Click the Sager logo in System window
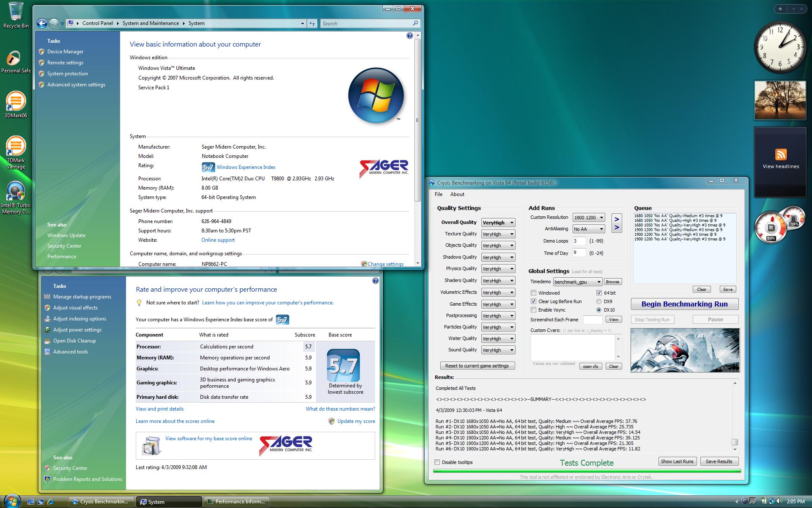The width and height of the screenshot is (812, 508). click(x=384, y=168)
